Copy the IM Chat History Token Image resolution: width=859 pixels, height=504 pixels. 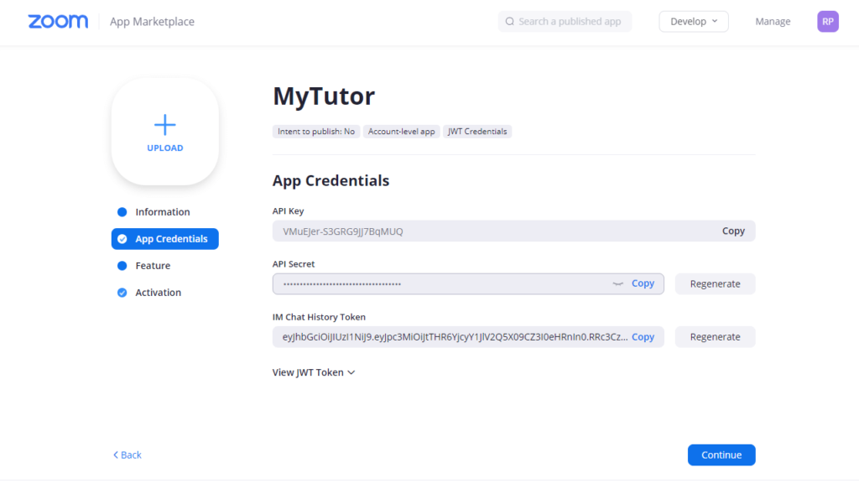(x=643, y=336)
